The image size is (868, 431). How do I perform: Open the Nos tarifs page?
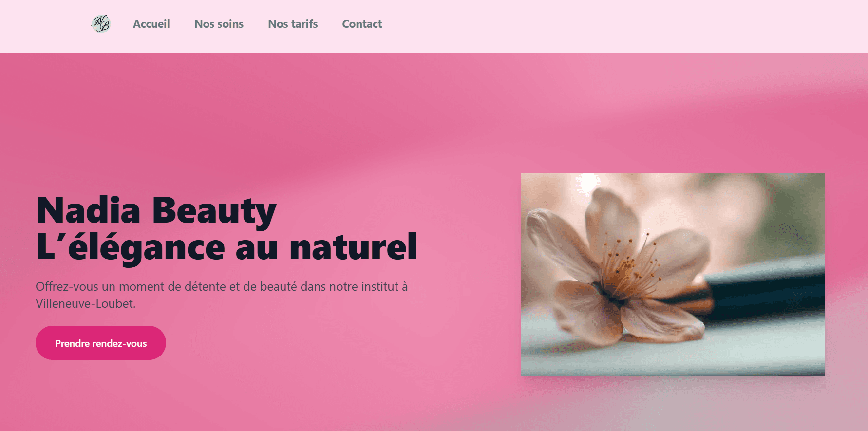tap(293, 24)
